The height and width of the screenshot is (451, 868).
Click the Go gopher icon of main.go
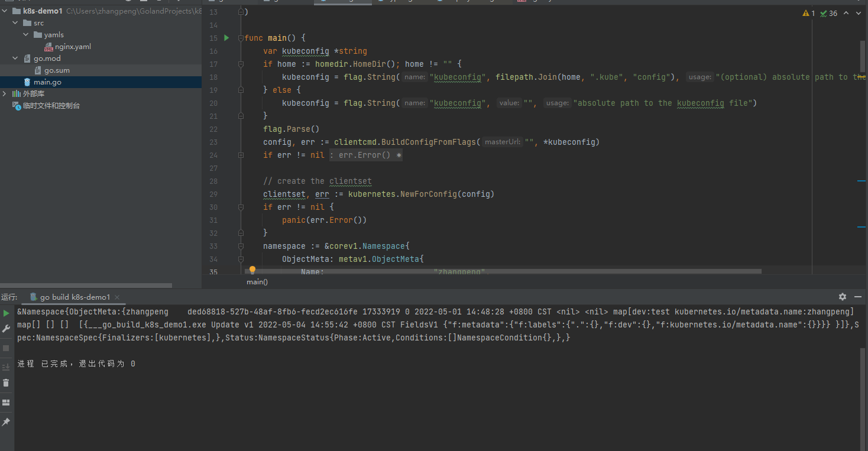click(x=27, y=82)
